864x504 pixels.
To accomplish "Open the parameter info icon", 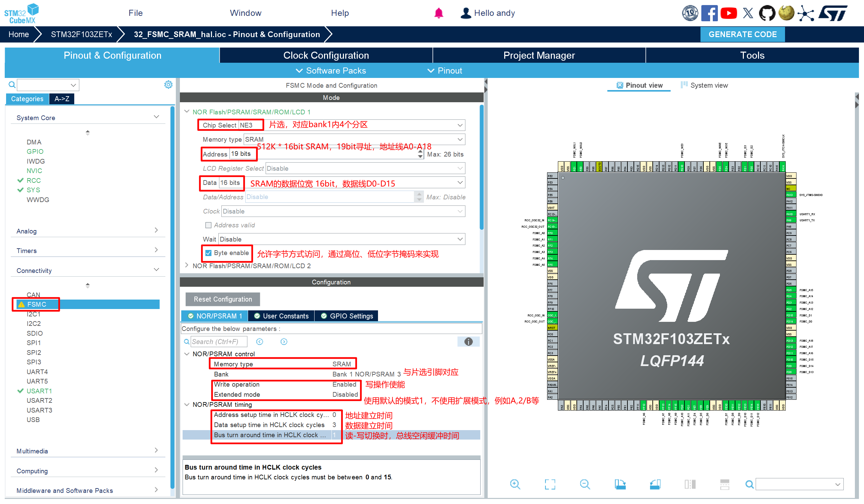I will point(468,342).
